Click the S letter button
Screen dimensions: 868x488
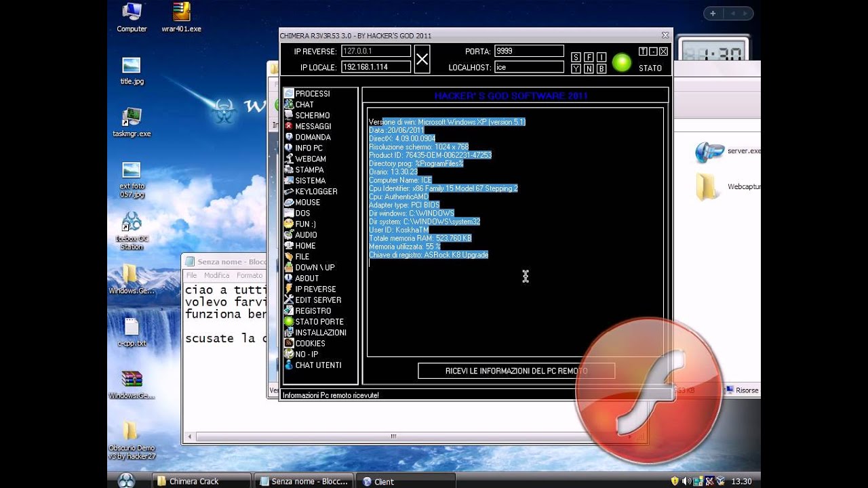(x=576, y=58)
